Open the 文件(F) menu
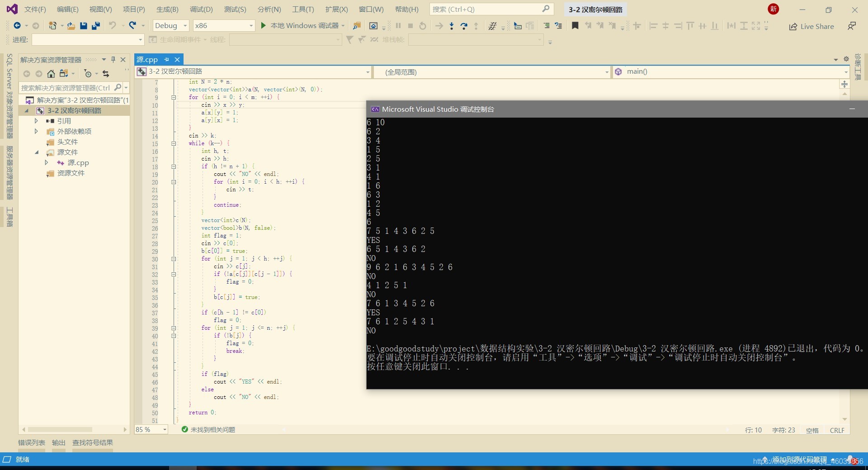 [35, 9]
